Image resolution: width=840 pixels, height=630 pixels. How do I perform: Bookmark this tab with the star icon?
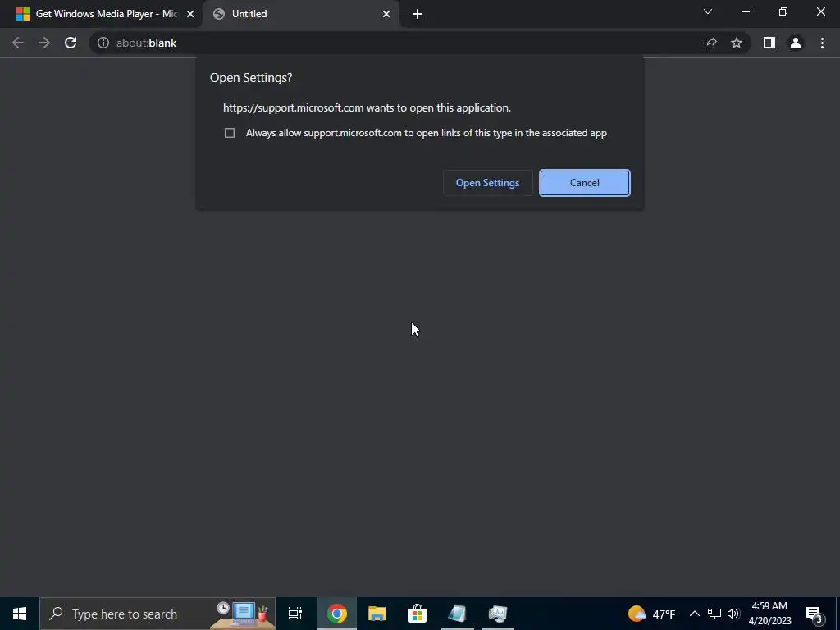[x=737, y=43]
